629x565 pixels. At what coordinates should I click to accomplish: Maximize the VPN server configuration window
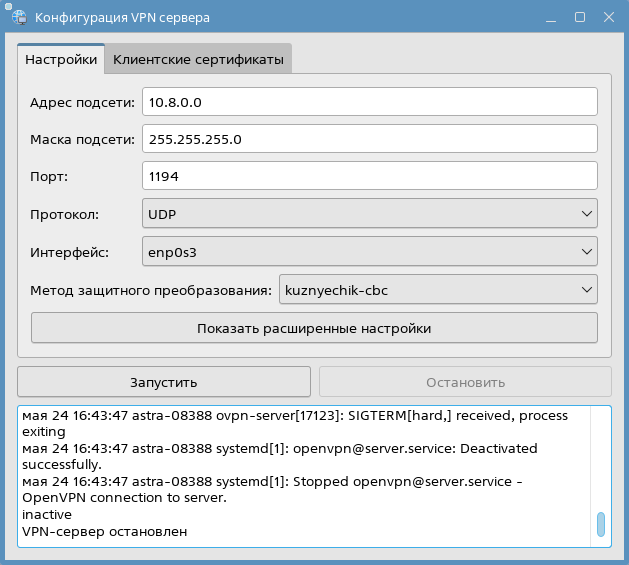[x=580, y=18]
